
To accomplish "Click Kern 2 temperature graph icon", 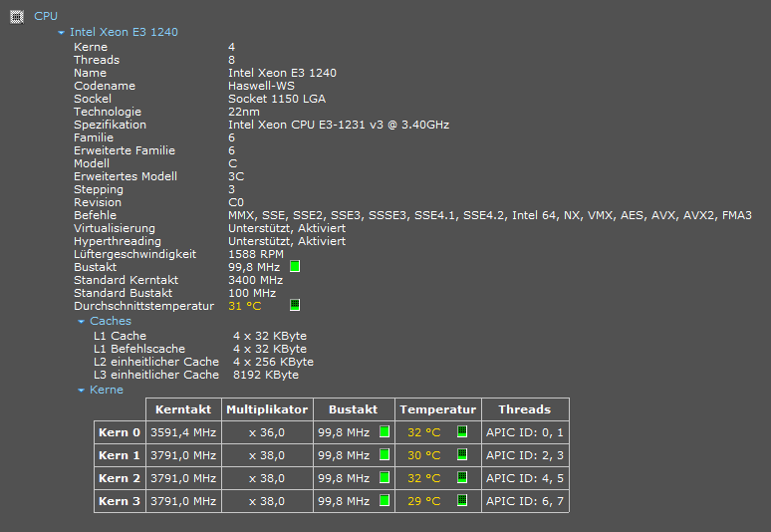I will coord(462,477).
